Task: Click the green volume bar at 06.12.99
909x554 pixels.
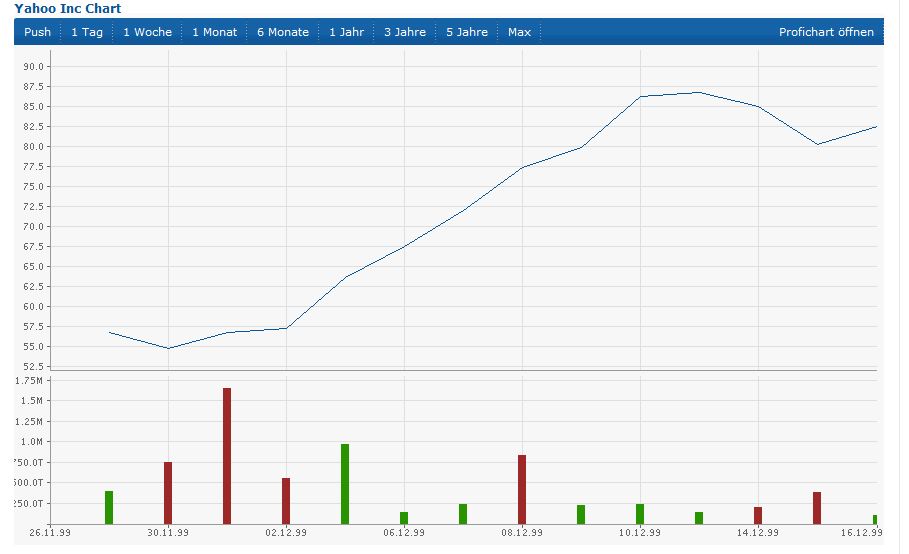Action: [x=404, y=518]
